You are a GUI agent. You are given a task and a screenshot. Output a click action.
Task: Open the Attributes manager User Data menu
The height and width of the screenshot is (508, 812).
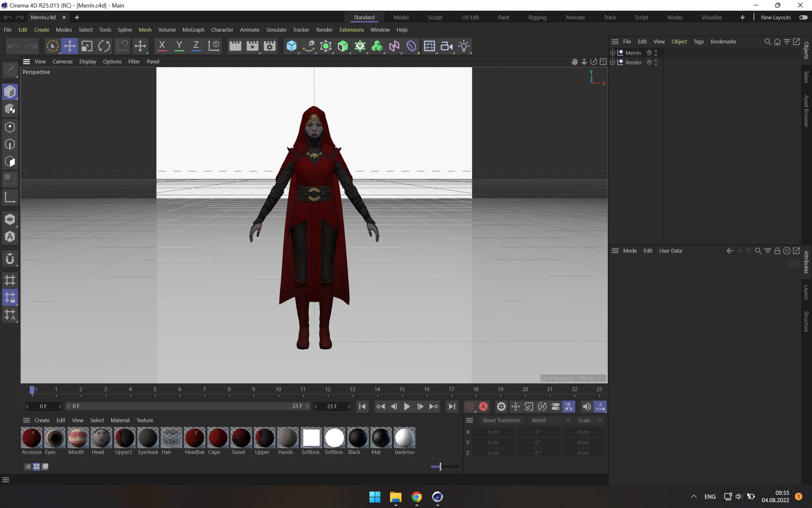[x=670, y=251]
